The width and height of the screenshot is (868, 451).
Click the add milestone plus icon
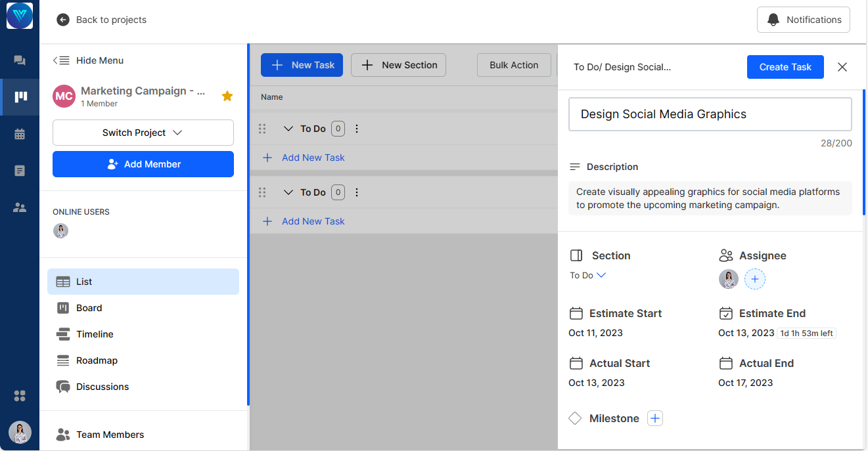655,418
